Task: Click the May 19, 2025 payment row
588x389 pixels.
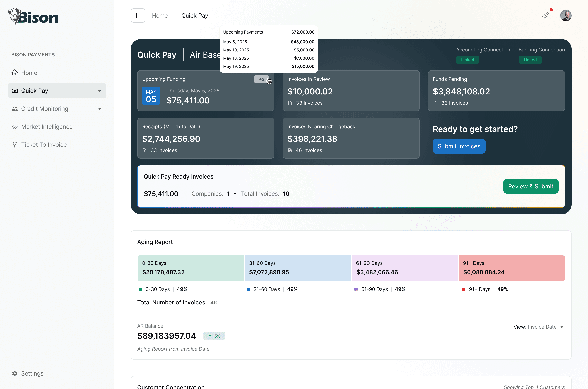Action: pyautogui.click(x=269, y=66)
